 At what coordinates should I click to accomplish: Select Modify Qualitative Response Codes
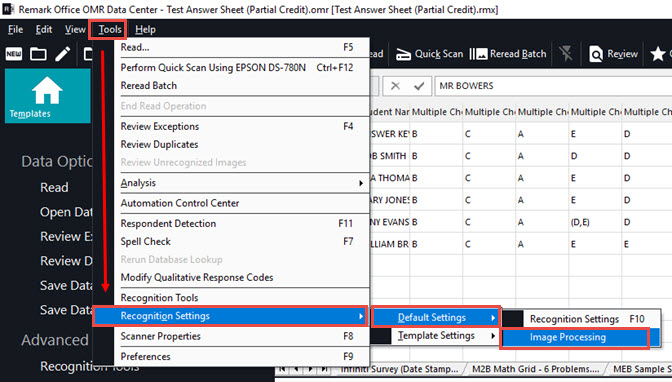pyautogui.click(x=241, y=277)
